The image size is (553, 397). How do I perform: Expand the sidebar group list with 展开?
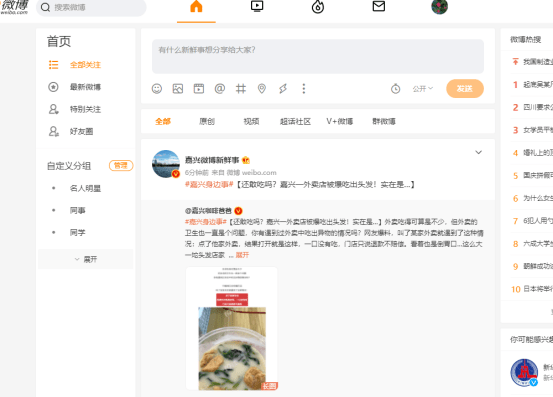86,259
